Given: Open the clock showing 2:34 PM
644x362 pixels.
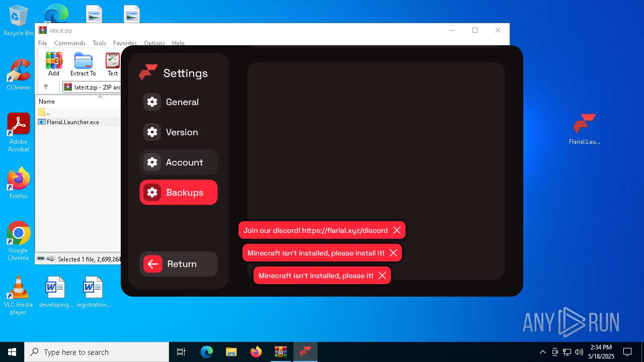Looking at the screenshot, I should (x=601, y=352).
